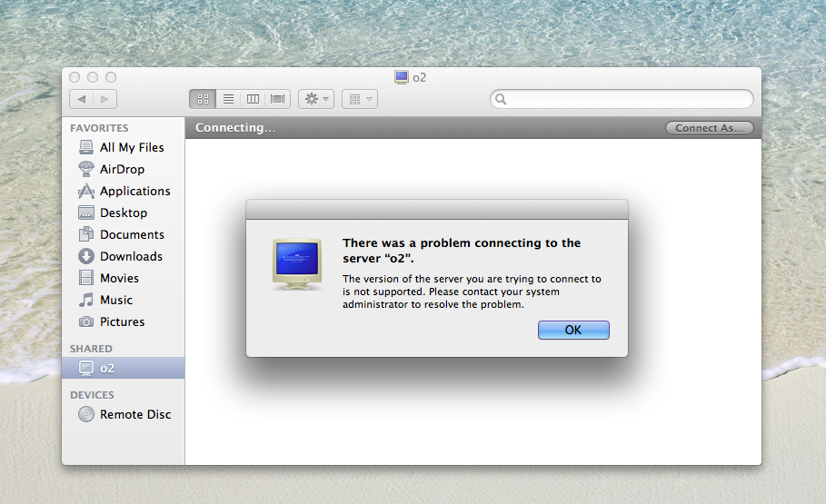Click the Downloads arrow icon
Image resolution: width=826 pixels, height=504 pixels.
[x=85, y=256]
